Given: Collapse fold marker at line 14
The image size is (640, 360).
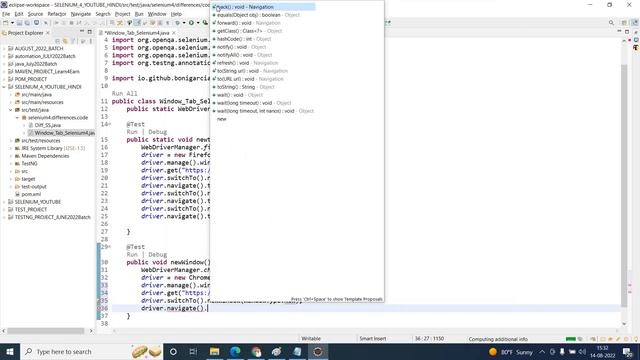Looking at the screenshot, I should click(x=109, y=124).
